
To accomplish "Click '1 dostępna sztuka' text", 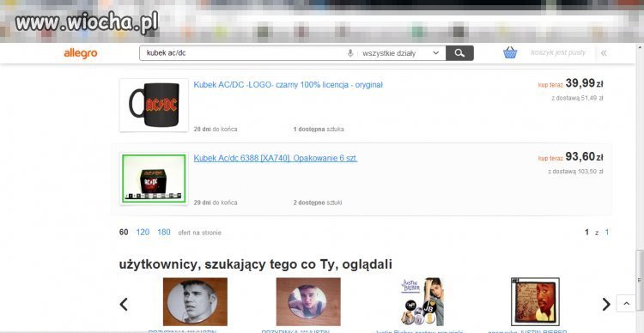I will coord(319,129).
